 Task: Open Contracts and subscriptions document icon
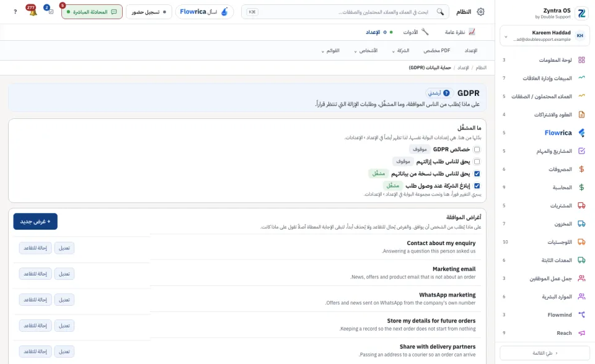[581, 115]
